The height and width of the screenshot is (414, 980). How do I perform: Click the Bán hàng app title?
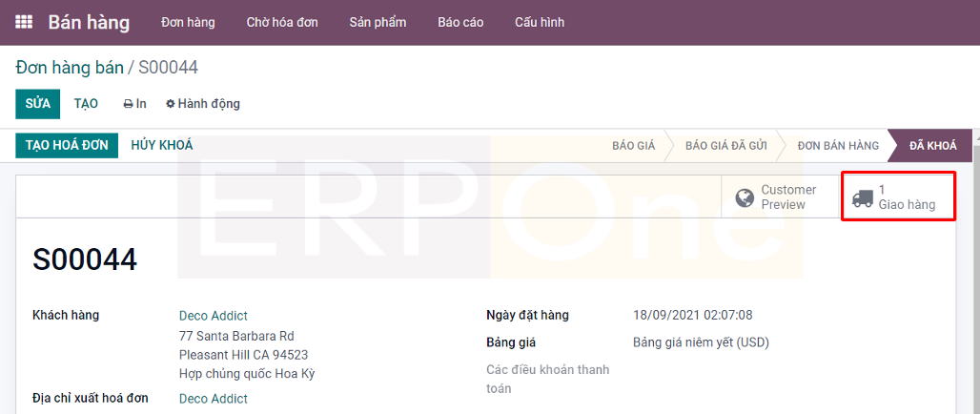pos(90,23)
